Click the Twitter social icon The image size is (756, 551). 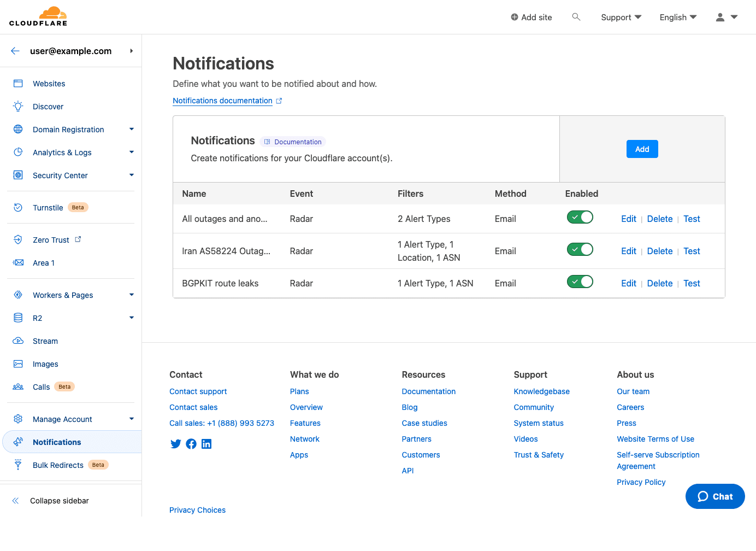[175, 443]
